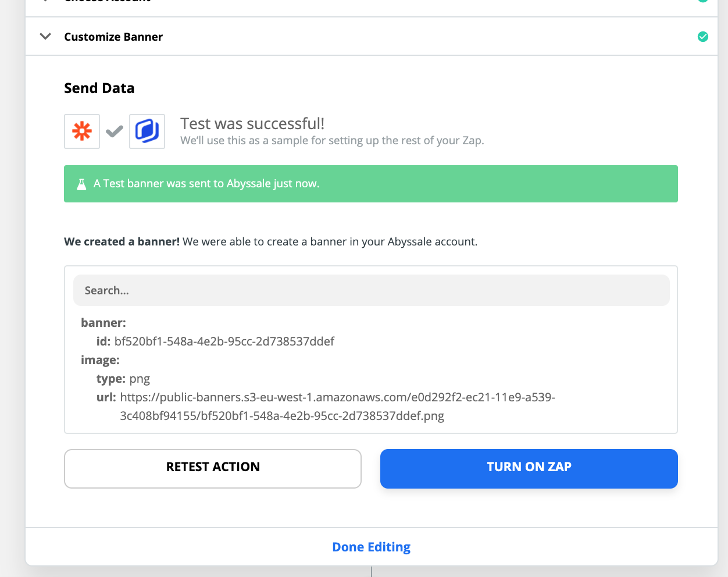Click the TURN ON ZAP button
The width and height of the screenshot is (728, 577).
coord(529,468)
